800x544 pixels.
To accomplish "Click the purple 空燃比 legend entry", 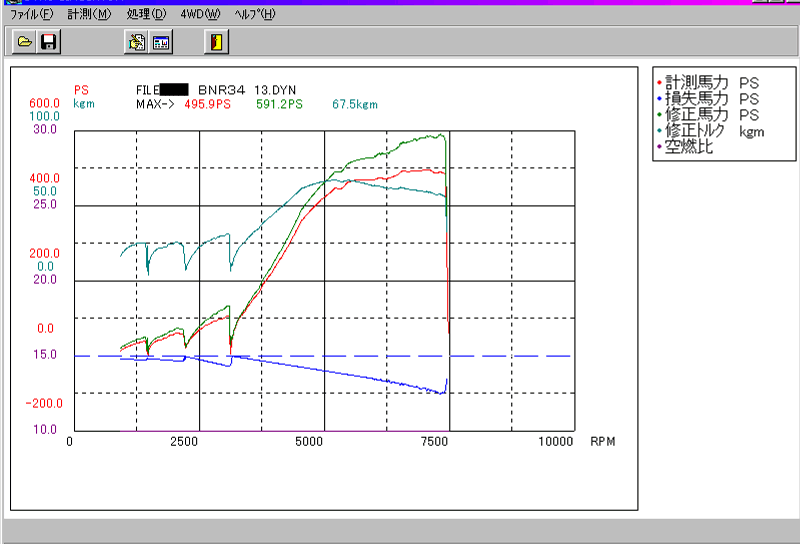I will pos(690,147).
